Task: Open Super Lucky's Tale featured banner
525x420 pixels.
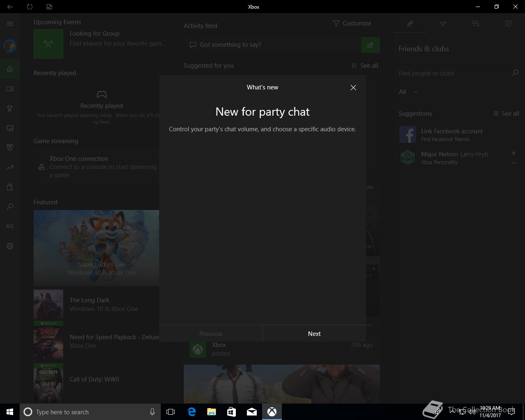Action: [x=96, y=248]
